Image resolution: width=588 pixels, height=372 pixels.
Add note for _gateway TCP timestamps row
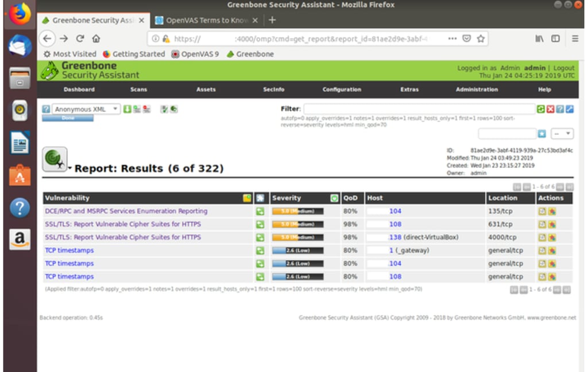542,250
